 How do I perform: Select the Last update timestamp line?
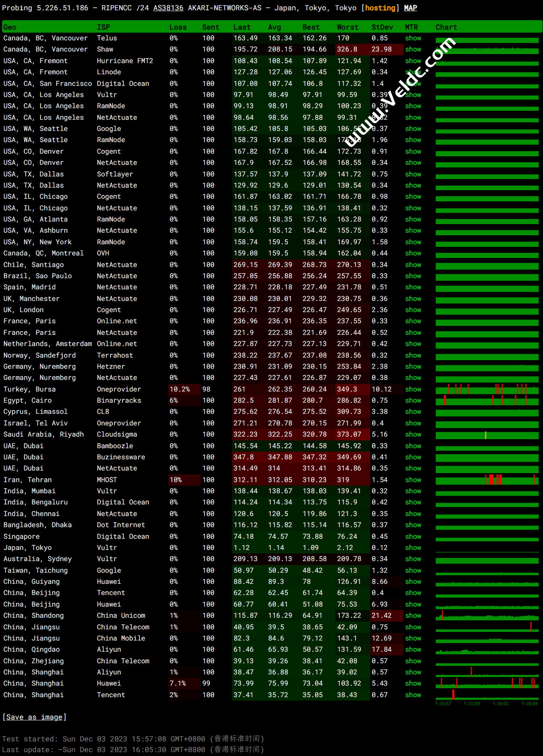pyautogui.click(x=133, y=750)
